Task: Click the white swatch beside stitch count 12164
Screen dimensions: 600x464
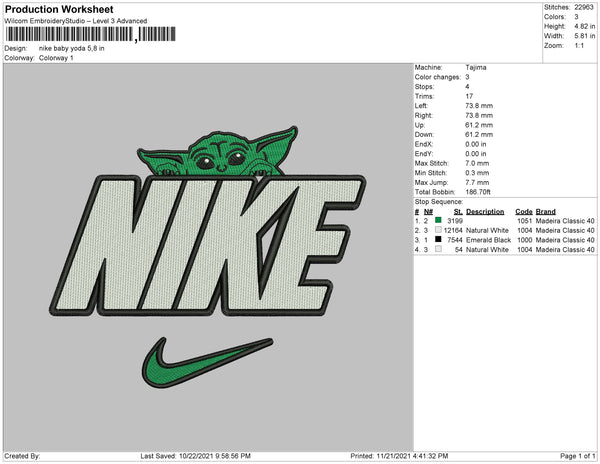Action: (x=438, y=230)
